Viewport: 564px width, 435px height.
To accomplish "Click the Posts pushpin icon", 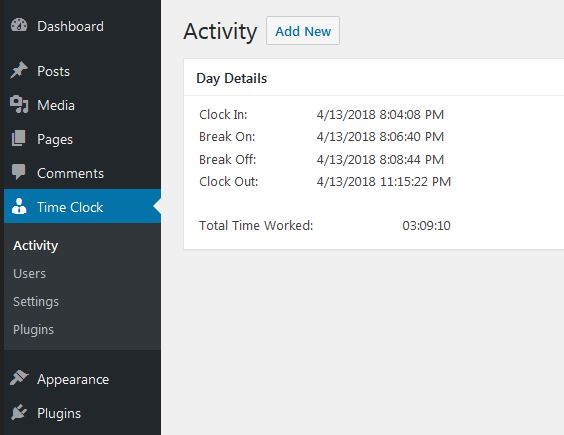I will (x=19, y=71).
